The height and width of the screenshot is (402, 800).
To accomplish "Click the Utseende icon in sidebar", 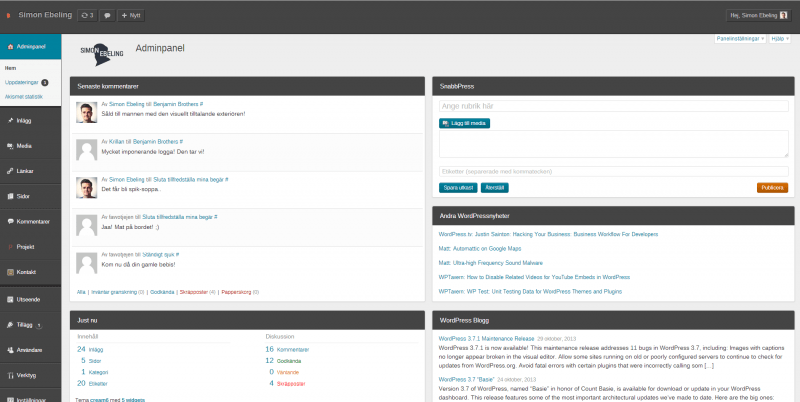I will pyautogui.click(x=10, y=299).
